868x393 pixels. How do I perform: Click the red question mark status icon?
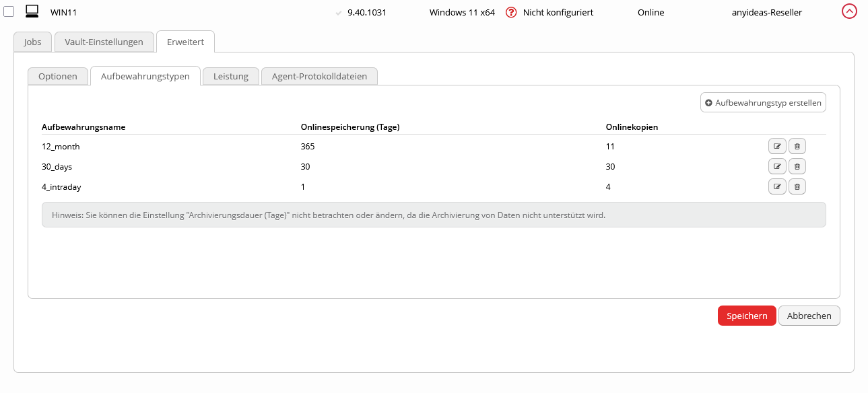point(511,12)
